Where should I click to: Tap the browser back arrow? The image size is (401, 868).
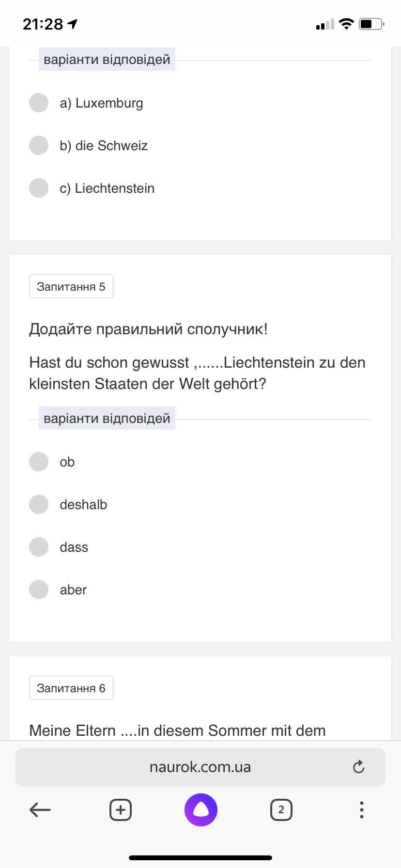(x=40, y=809)
